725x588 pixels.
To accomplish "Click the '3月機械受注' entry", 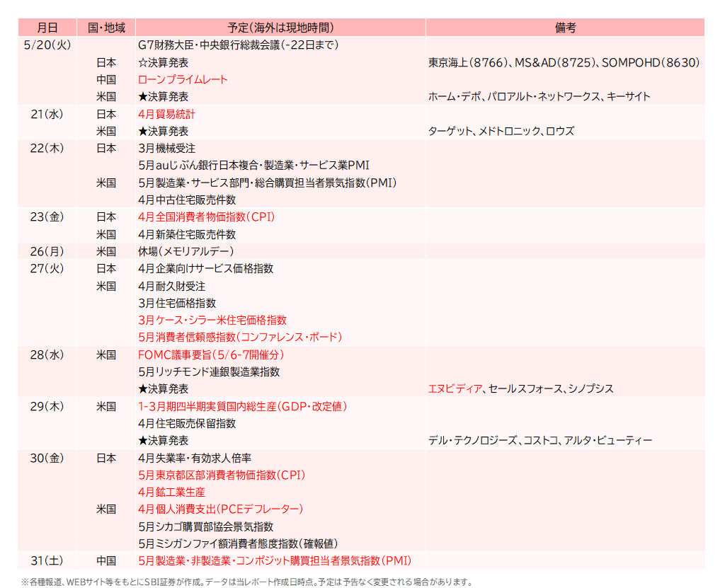I will [166, 149].
